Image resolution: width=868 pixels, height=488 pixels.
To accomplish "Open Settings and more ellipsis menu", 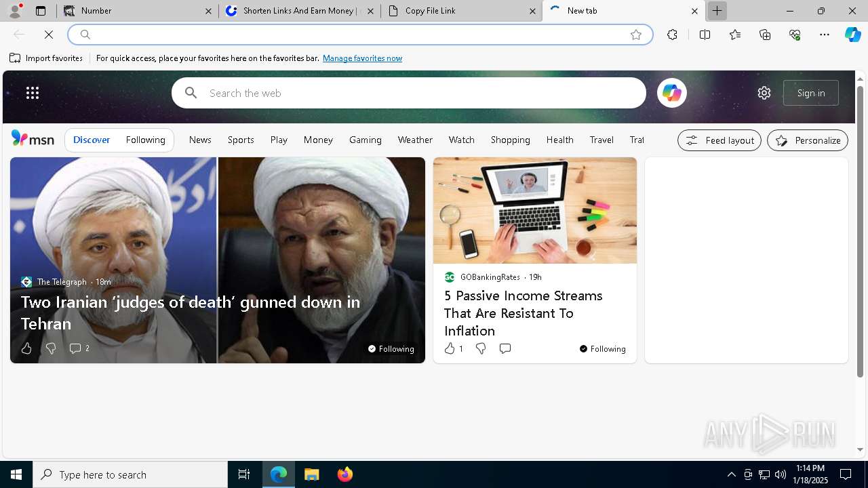I will [825, 35].
